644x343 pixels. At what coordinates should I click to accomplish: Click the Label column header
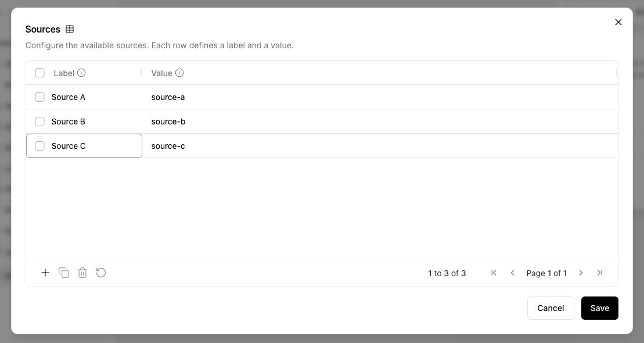click(x=64, y=73)
